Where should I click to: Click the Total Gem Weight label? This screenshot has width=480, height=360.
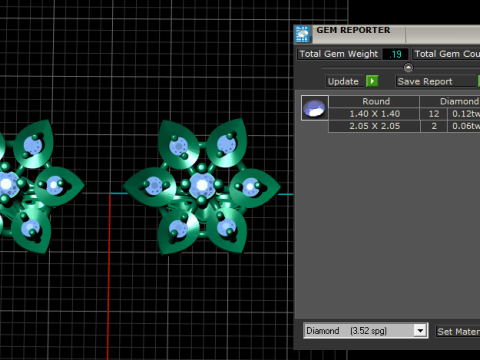(339, 54)
